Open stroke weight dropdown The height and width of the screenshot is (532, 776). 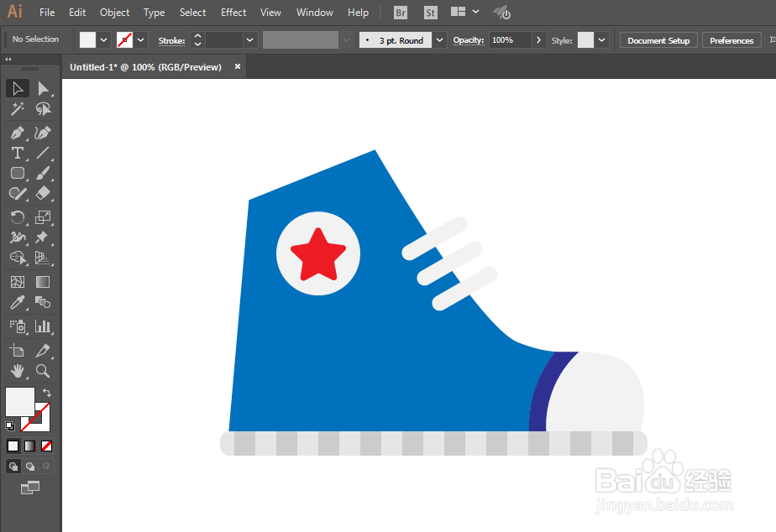coord(250,40)
